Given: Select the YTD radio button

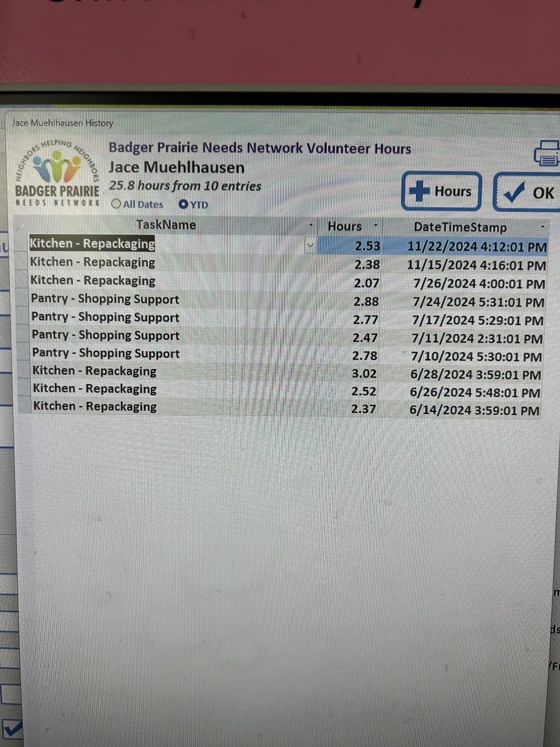Looking at the screenshot, I should 184,204.
